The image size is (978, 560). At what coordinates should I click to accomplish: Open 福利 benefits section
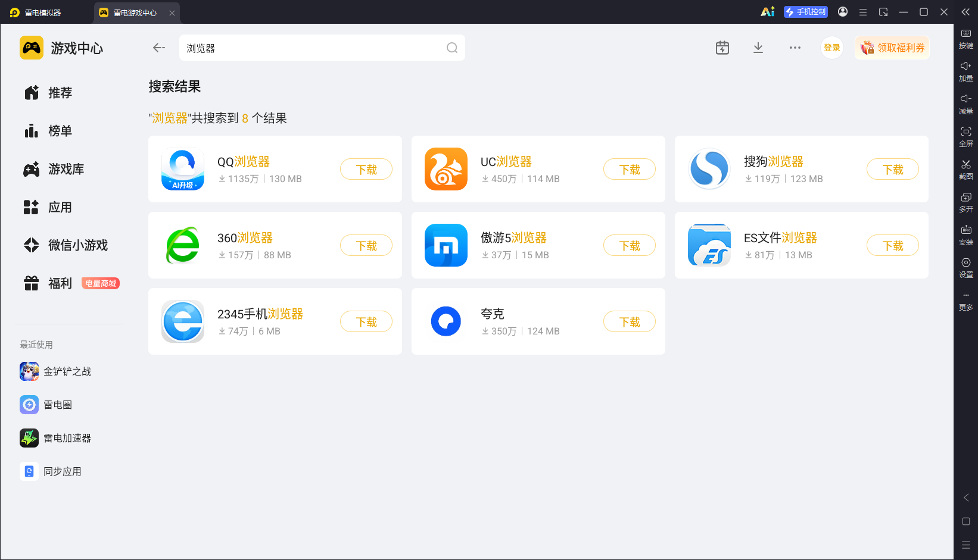48,283
